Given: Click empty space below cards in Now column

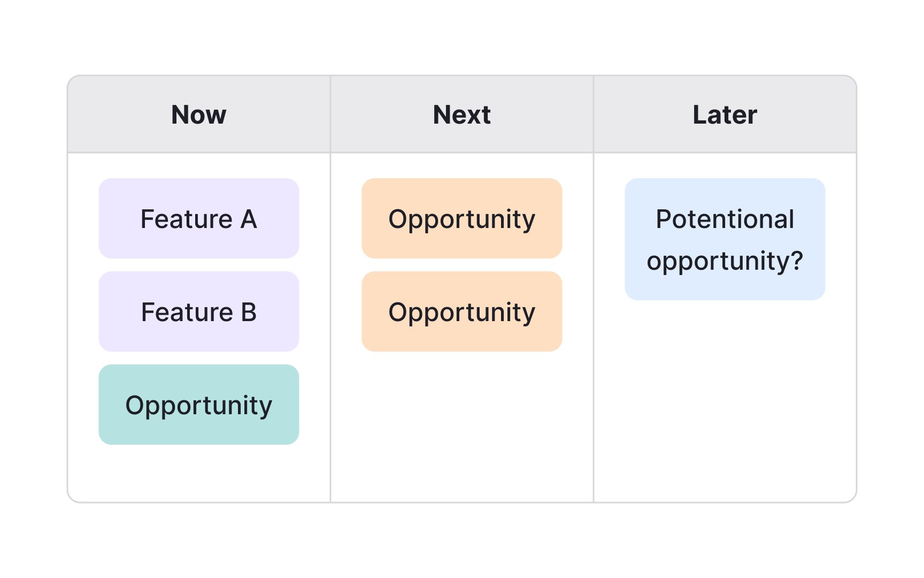Looking at the screenshot, I should pos(199,473).
